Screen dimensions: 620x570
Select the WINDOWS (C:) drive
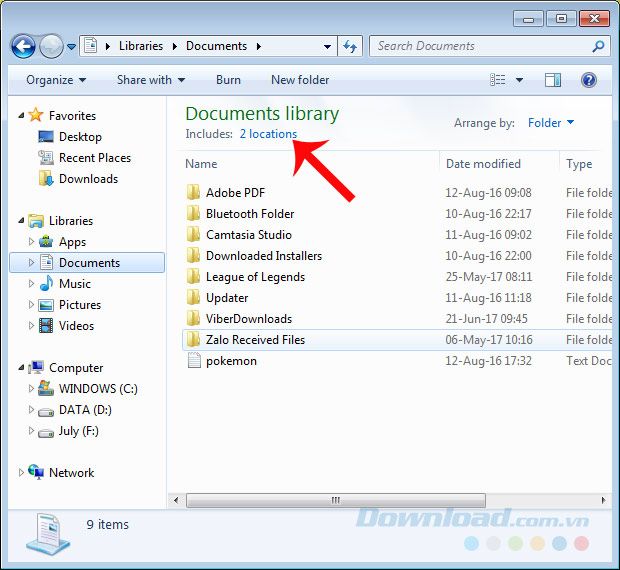(x=98, y=389)
